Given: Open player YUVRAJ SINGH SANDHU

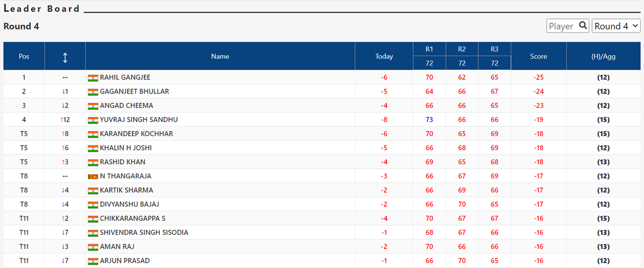Looking at the screenshot, I should click(x=139, y=120).
